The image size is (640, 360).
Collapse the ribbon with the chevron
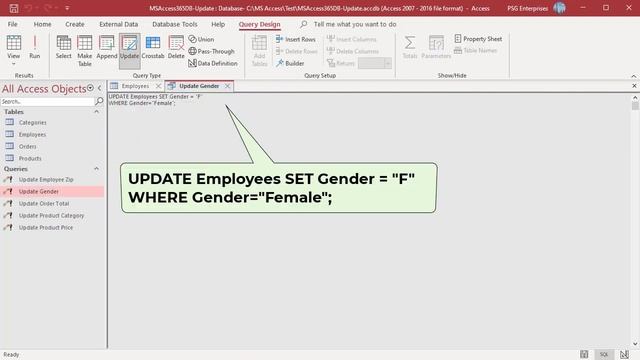[x=633, y=76]
